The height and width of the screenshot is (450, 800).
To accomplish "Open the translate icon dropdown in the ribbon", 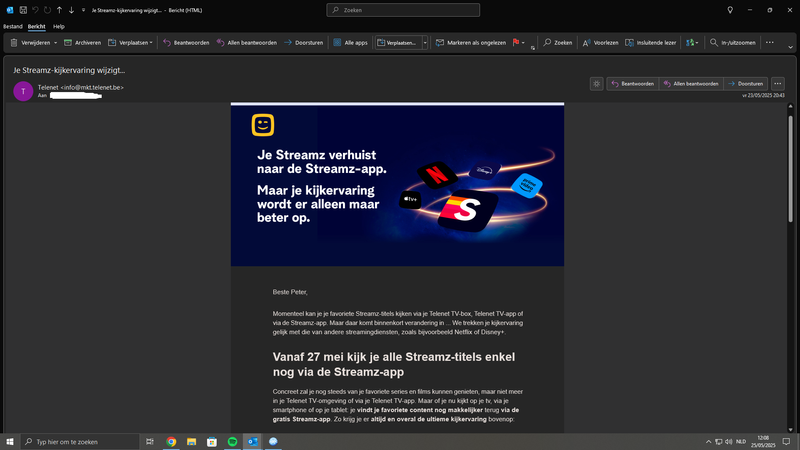I will [x=692, y=42].
